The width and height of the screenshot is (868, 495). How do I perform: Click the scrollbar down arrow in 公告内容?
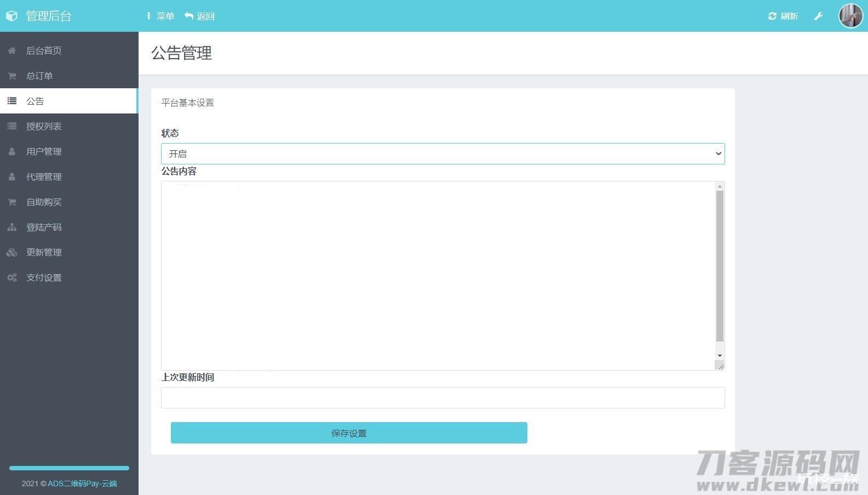click(720, 356)
